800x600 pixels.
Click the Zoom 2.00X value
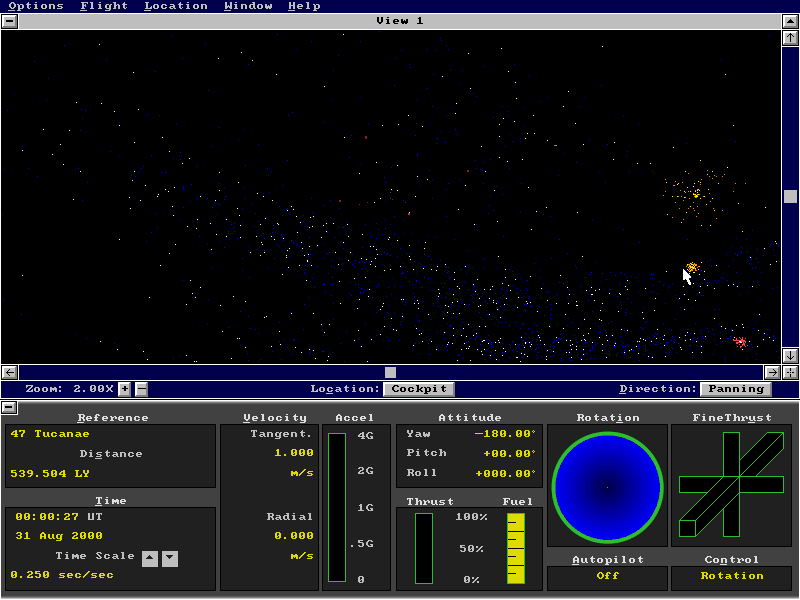(93, 389)
